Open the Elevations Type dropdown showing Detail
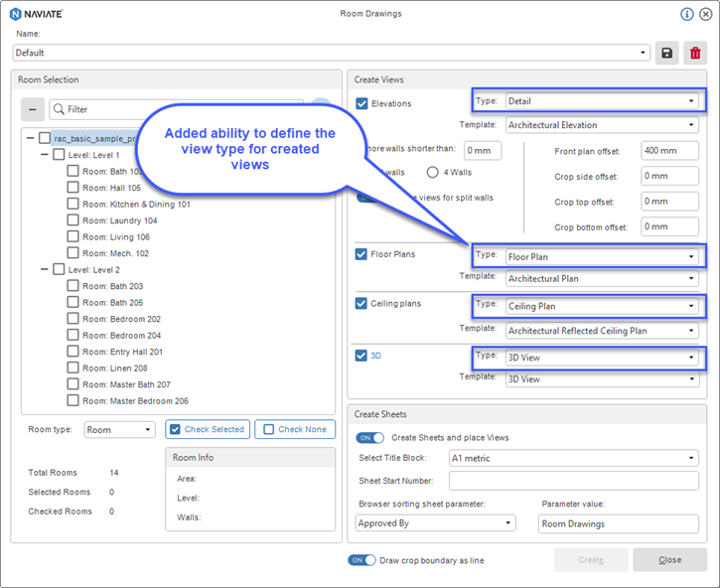The width and height of the screenshot is (720, 588). 602,101
